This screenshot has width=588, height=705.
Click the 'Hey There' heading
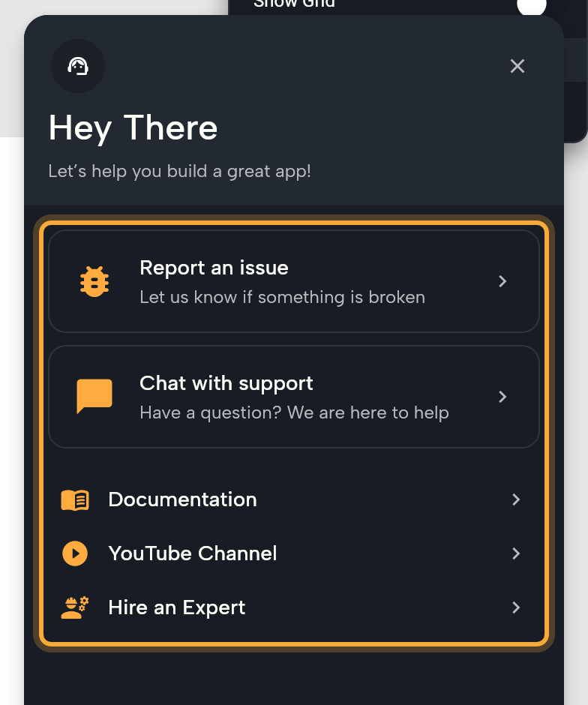pos(133,128)
